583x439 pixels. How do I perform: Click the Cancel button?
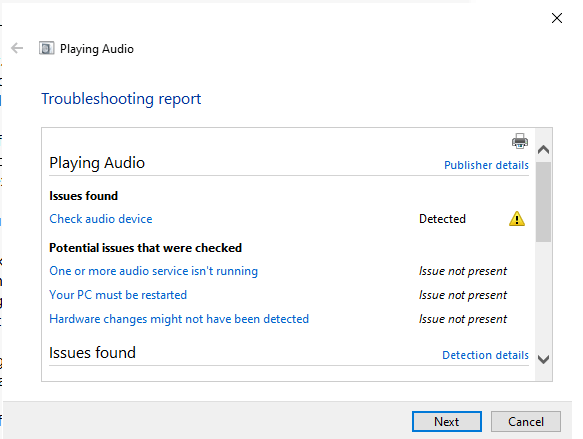tap(526, 422)
